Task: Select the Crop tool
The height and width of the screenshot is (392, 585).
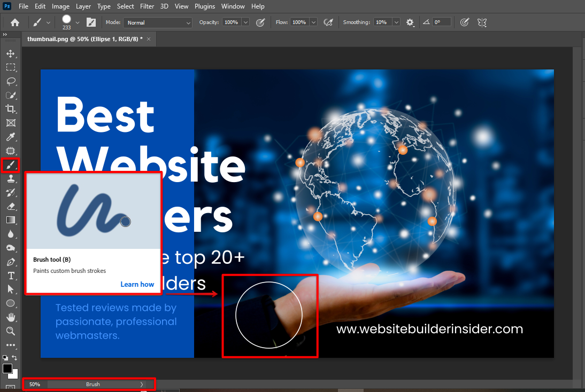Action: pos(10,109)
